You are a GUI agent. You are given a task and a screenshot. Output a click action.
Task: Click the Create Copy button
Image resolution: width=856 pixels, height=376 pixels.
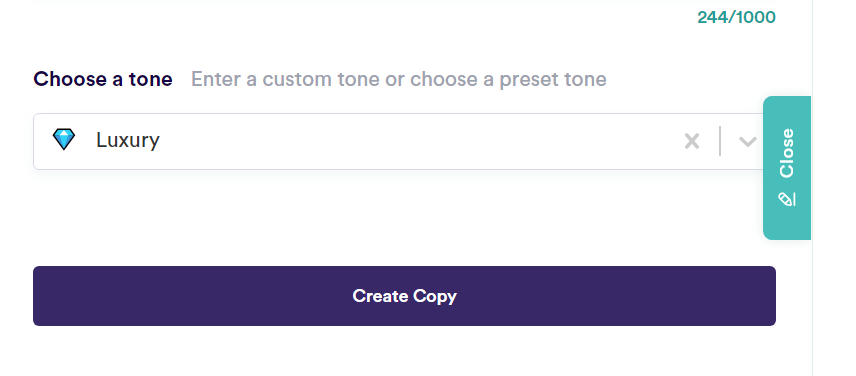coord(404,296)
